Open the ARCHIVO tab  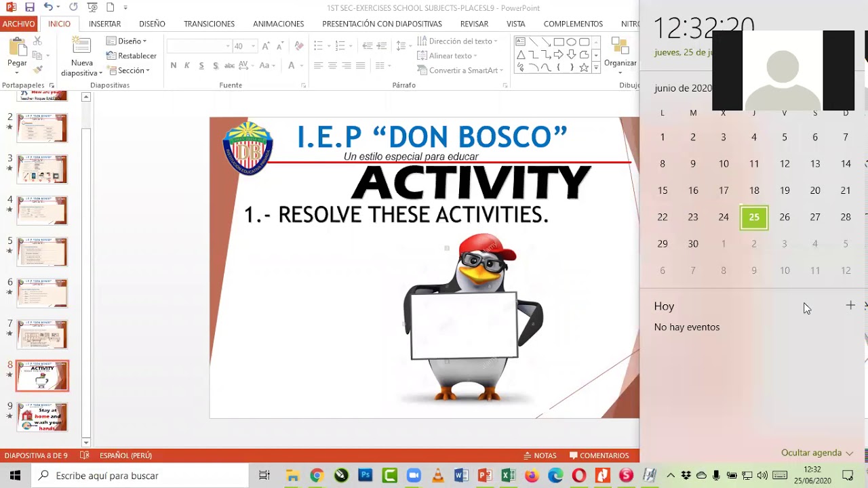18,24
